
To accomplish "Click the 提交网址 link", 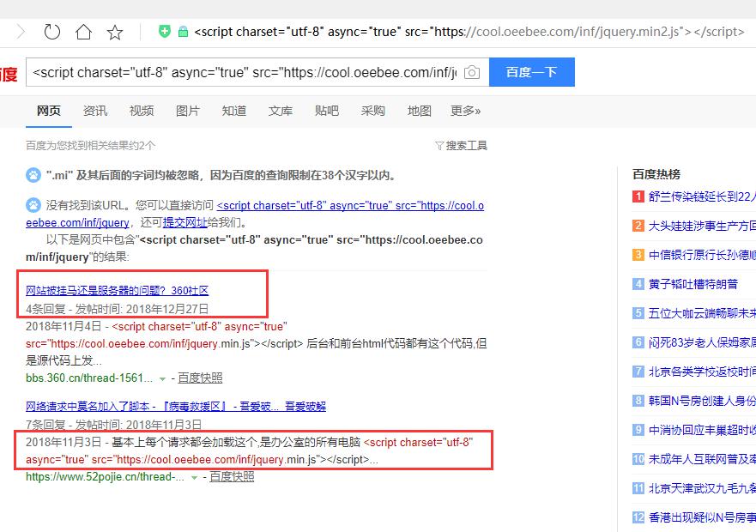I will 184,223.
